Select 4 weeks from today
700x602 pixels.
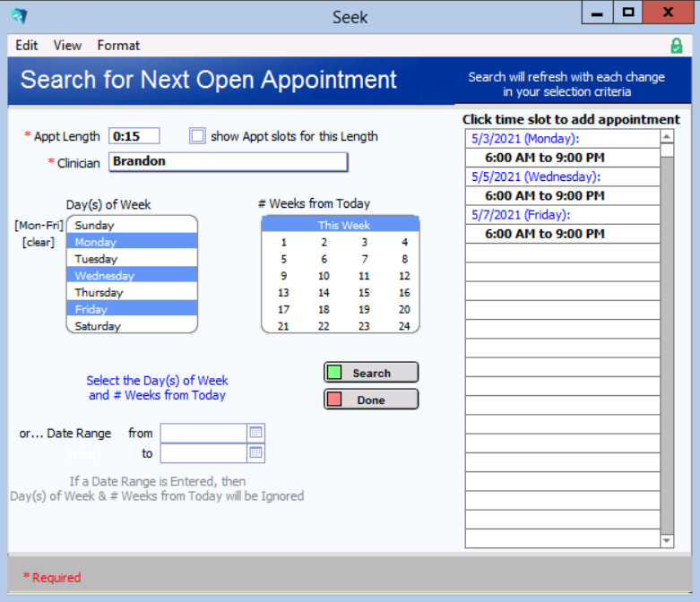coord(404,242)
